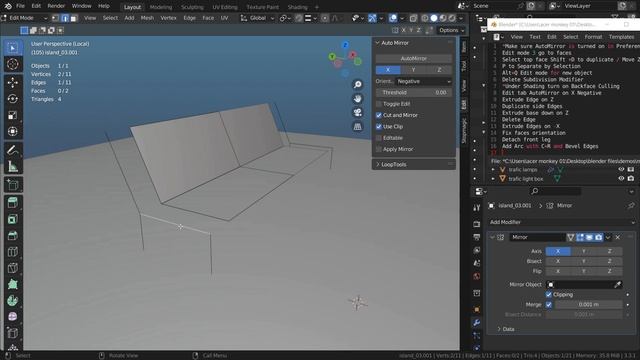The width and height of the screenshot is (640, 360).
Task: Choose the Bevel tool
Action: click(x=13, y=236)
